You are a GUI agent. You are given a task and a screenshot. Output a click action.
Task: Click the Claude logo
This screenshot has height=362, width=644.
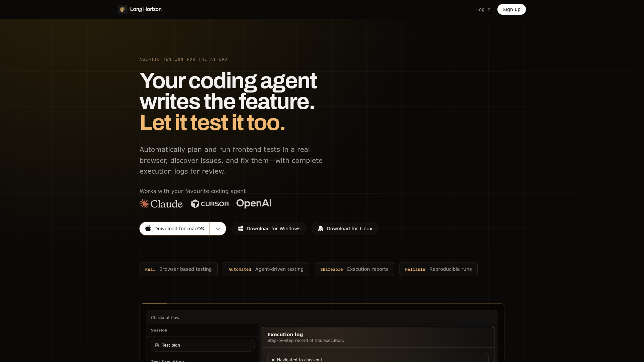(161, 204)
